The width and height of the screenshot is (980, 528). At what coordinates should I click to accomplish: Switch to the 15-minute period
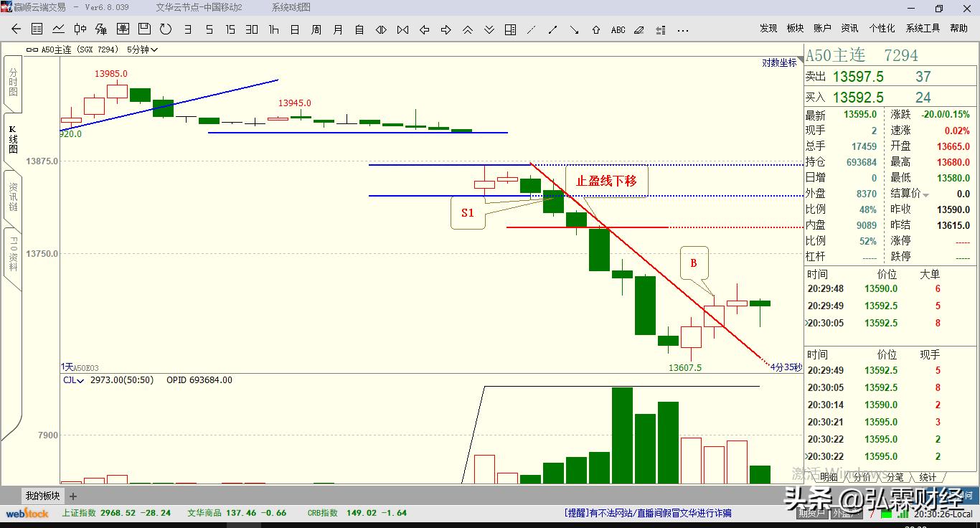click(x=230, y=29)
